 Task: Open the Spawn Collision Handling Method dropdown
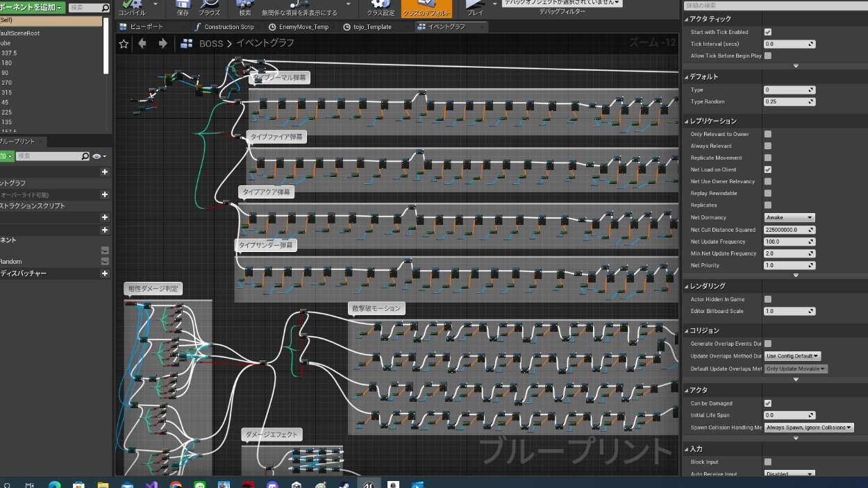pyautogui.click(x=808, y=428)
